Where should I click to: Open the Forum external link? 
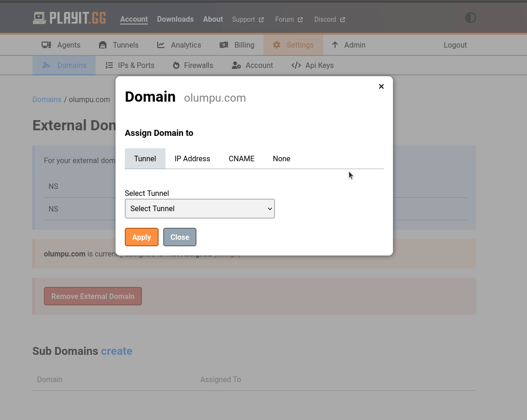point(285,19)
